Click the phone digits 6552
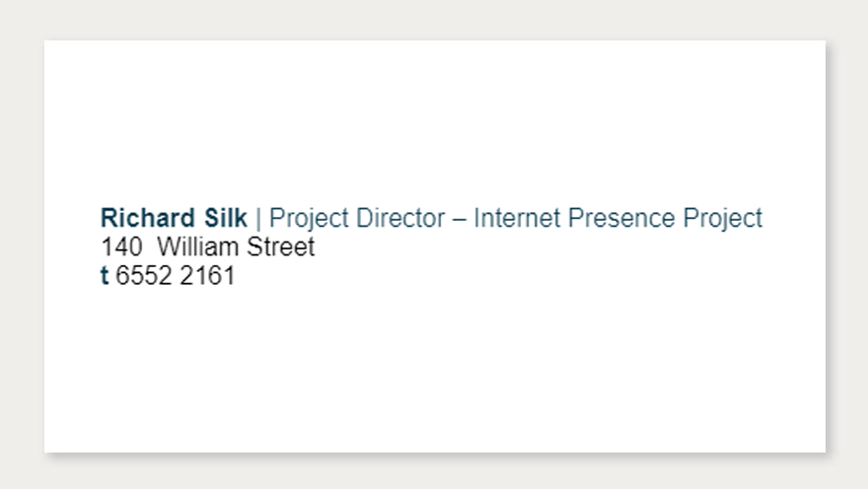This screenshot has height=489, width=868. 143,275
